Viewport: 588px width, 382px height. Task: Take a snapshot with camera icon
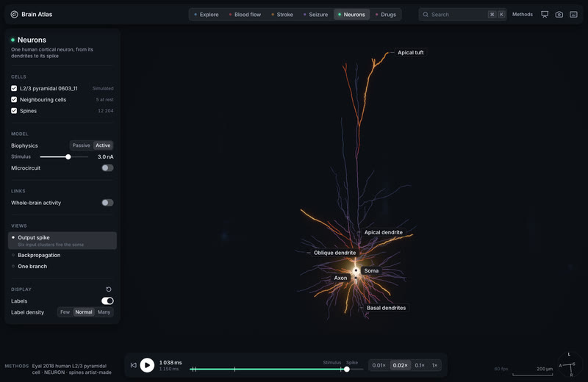559,14
